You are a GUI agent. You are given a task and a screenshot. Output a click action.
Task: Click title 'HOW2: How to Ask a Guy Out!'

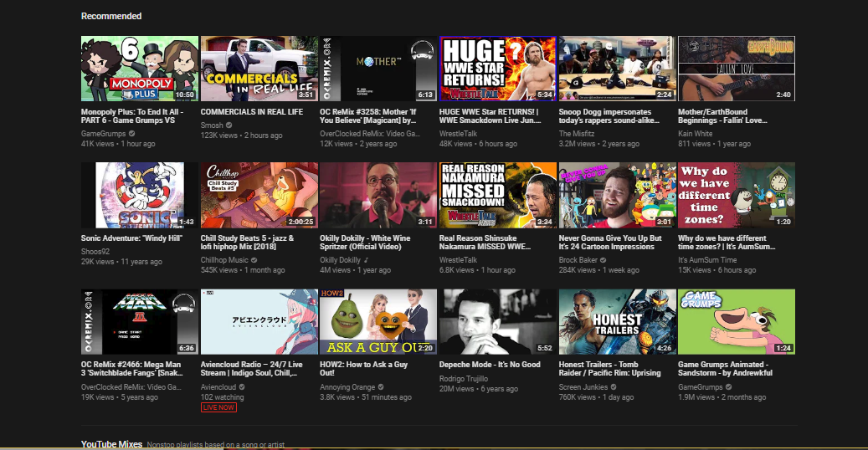pos(364,369)
